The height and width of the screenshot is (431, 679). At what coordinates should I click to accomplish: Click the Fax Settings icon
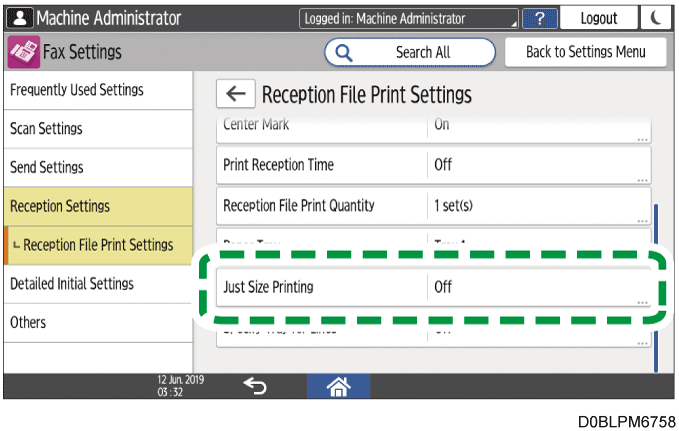(x=22, y=52)
